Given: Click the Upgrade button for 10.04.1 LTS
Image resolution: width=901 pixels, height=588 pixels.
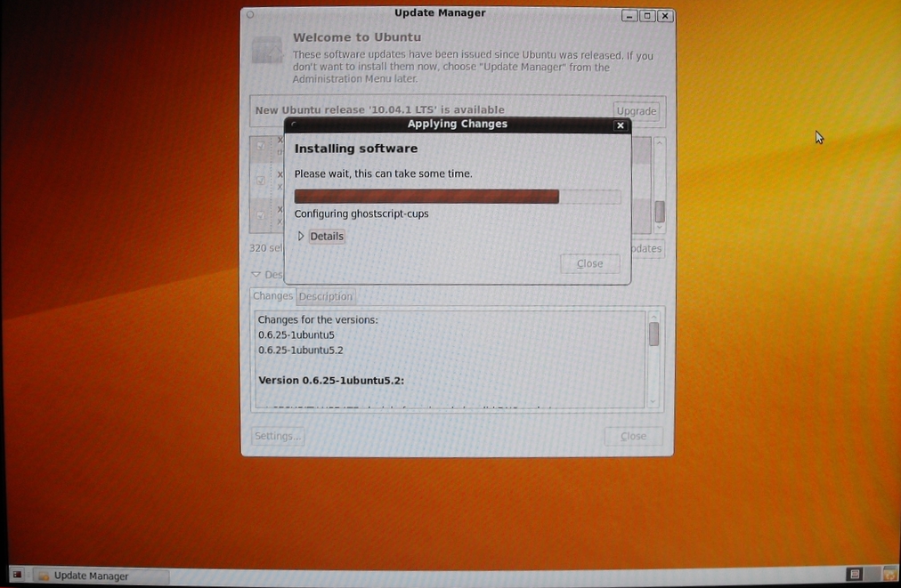Looking at the screenshot, I should [636, 111].
